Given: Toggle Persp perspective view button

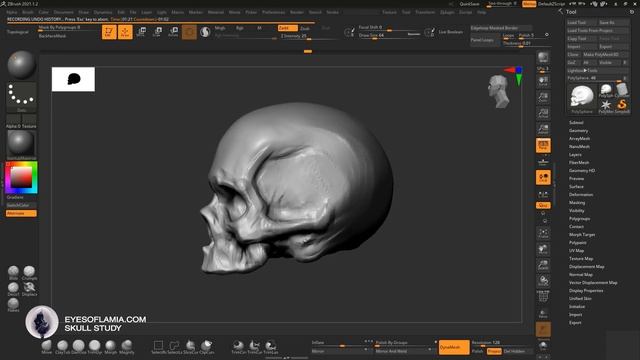Looking at the screenshot, I should [543, 145].
